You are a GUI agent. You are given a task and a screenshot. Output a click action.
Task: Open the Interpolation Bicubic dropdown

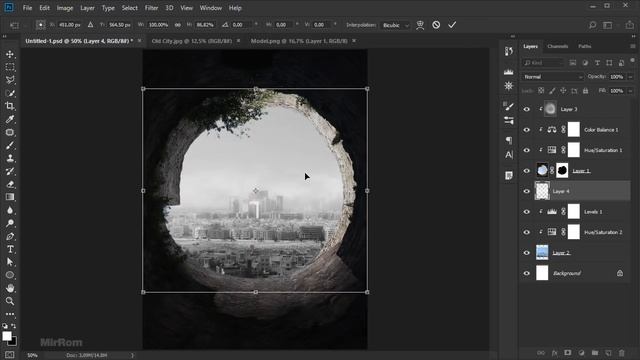coord(395,25)
